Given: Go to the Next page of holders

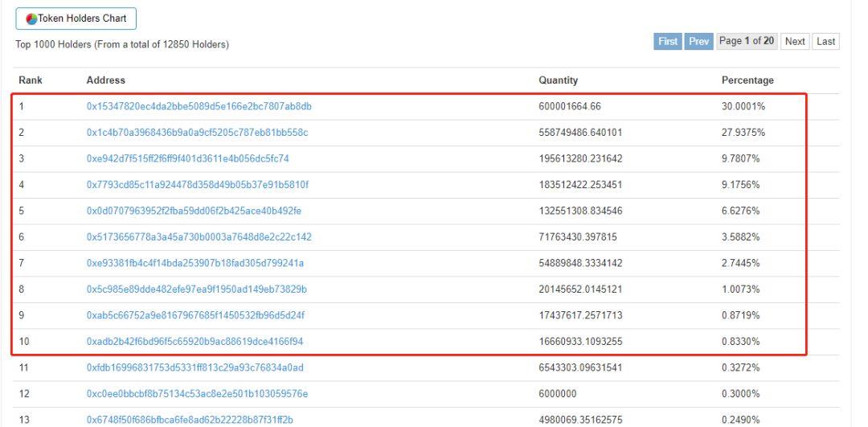Looking at the screenshot, I should point(795,41).
